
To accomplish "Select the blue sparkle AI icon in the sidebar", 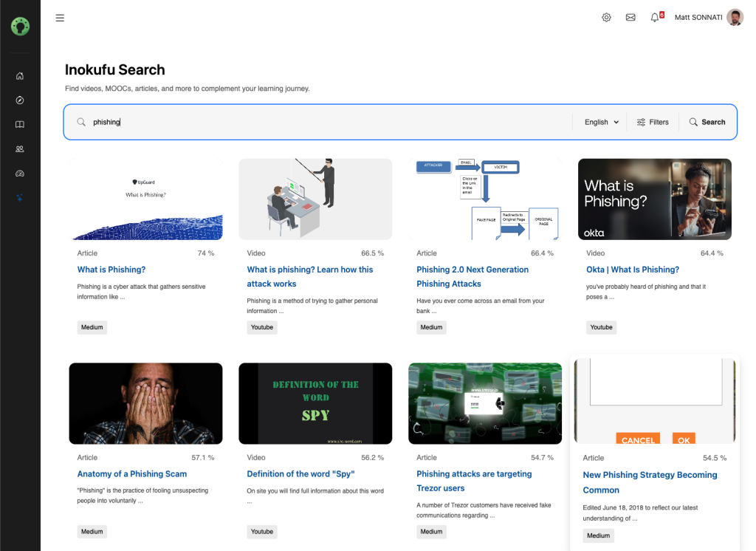I will coord(20,197).
